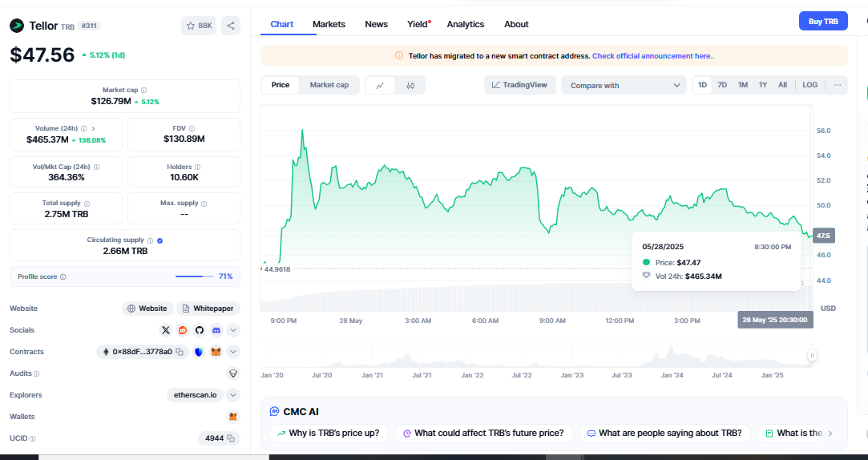Click the MetaMask wallet icon in Wallets row

233,417
